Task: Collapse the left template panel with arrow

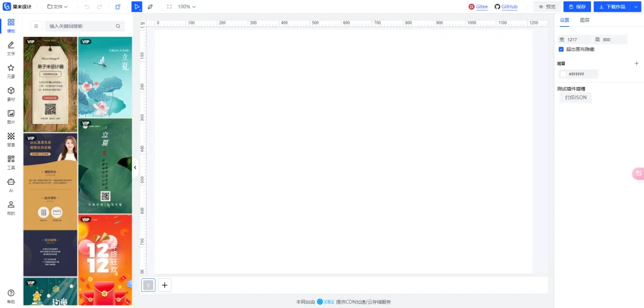Action: [x=135, y=168]
